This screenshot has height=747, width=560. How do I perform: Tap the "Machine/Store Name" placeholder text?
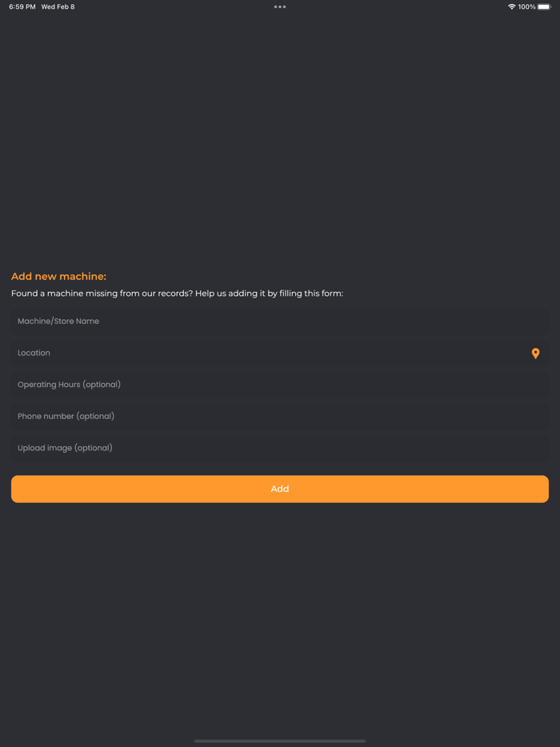point(58,322)
